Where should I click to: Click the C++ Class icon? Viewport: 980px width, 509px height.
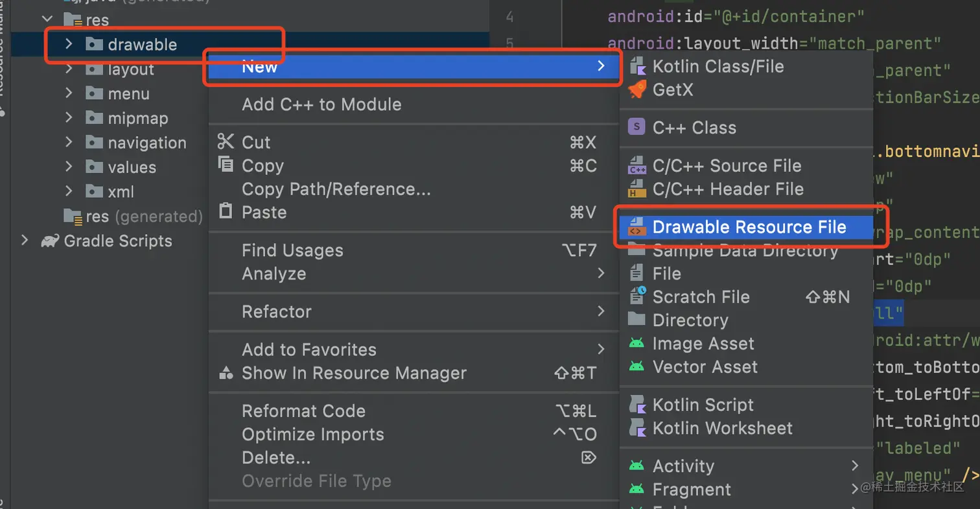click(637, 128)
